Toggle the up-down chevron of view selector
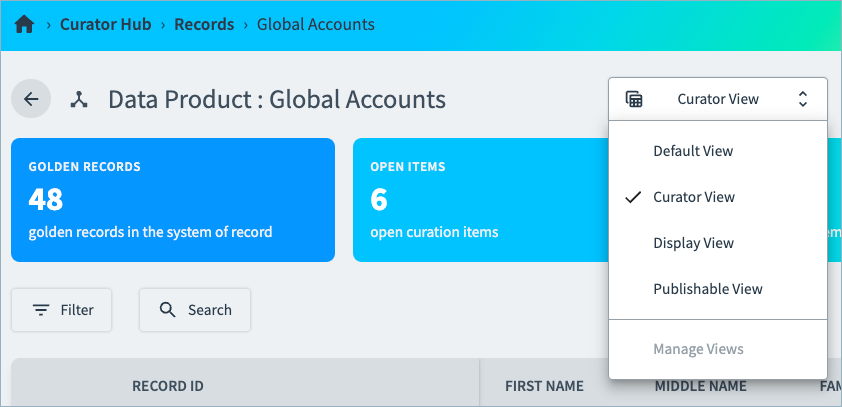 [x=803, y=99]
